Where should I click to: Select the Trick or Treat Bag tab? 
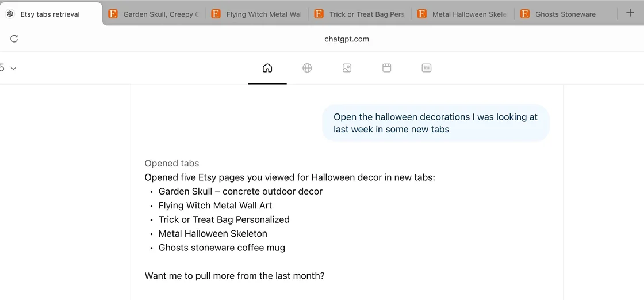[x=360, y=14]
